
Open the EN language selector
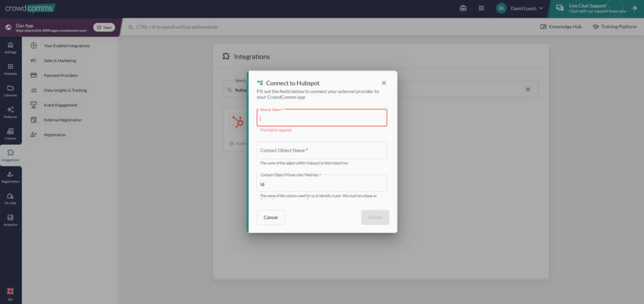click(10, 293)
